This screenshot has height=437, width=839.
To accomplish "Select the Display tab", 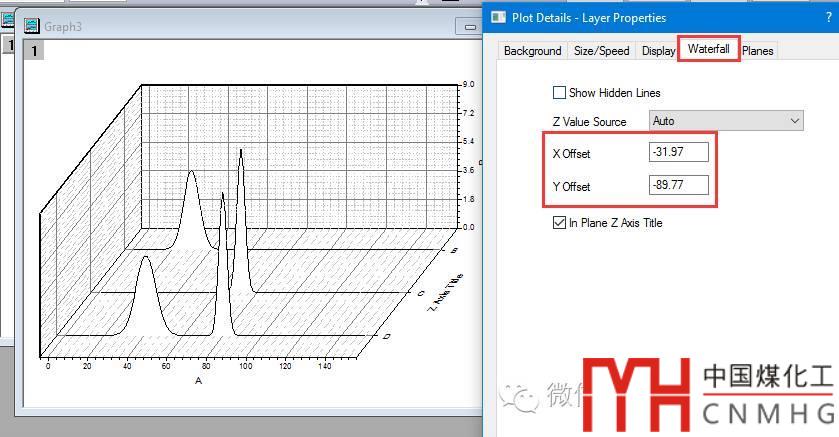I will pyautogui.click(x=658, y=51).
